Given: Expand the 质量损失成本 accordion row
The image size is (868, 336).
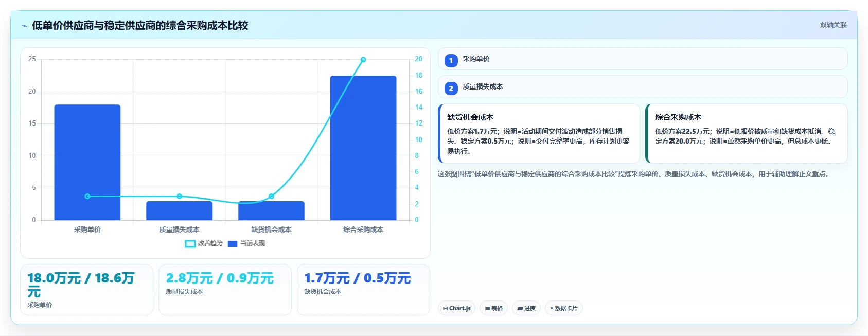Looking at the screenshot, I should click(x=642, y=87).
